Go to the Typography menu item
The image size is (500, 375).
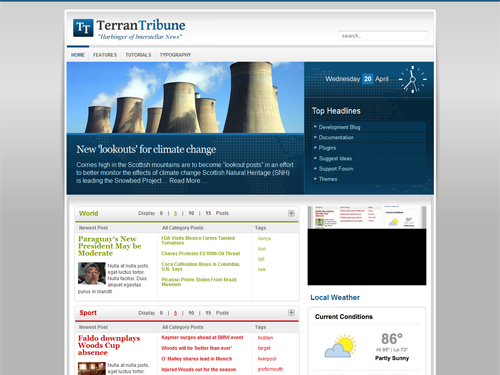(x=175, y=55)
